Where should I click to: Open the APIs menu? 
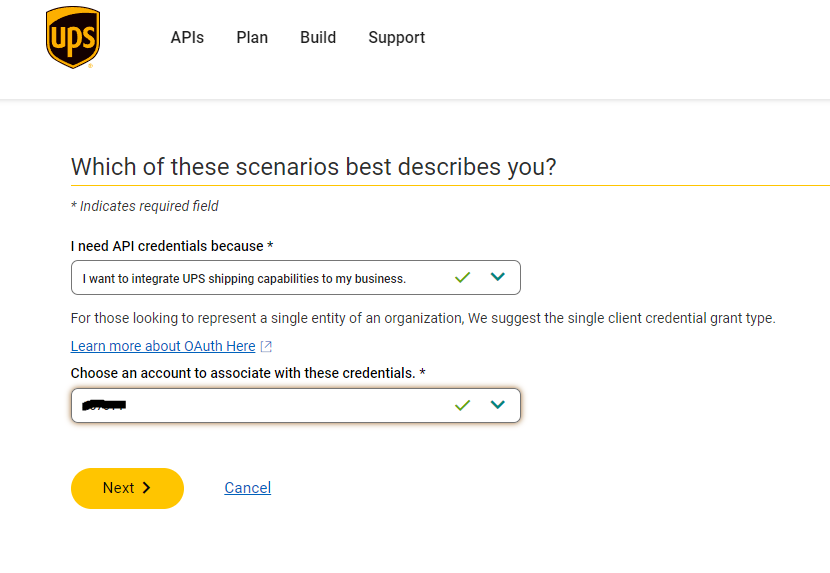(x=187, y=38)
